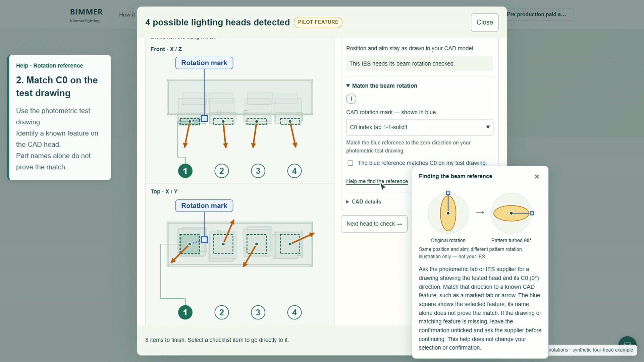Select head 4 in Front view
The image size is (644, 362).
pyautogui.click(x=294, y=171)
